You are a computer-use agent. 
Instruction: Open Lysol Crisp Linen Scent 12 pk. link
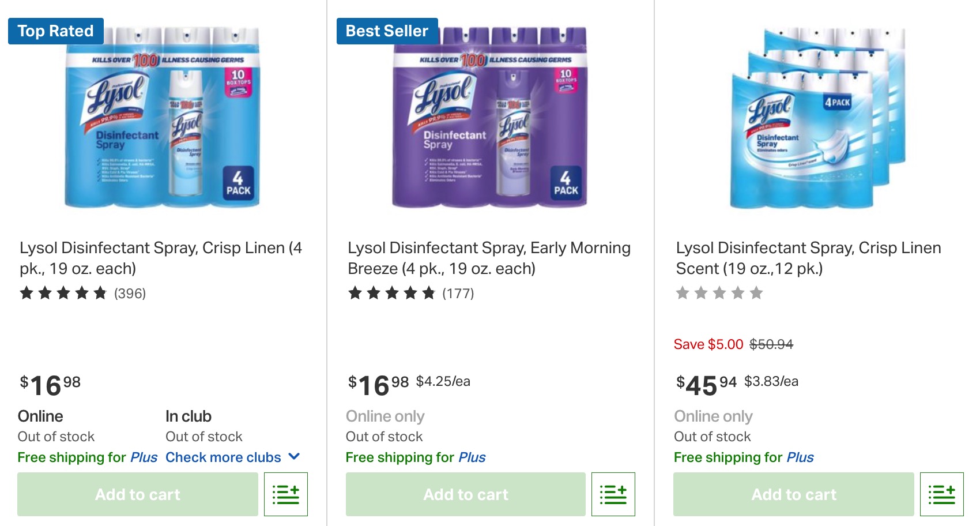(808, 258)
